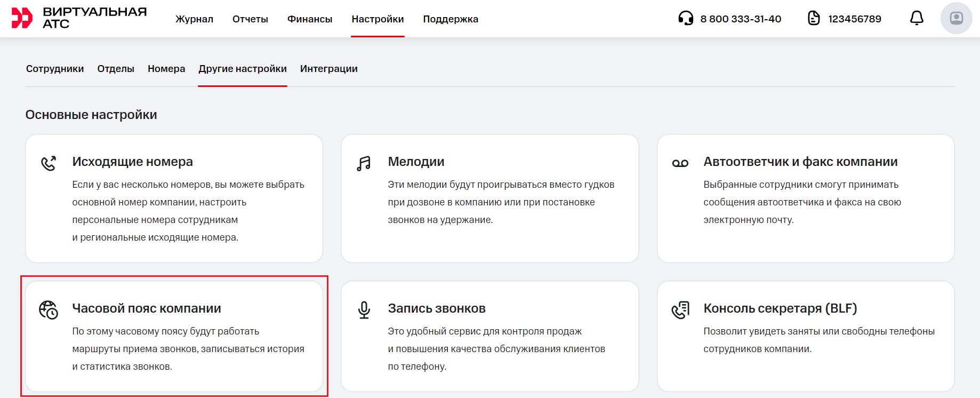The width and height of the screenshot is (980, 398).
Task: Open the Исходящие номера heading link
Action: [132, 162]
